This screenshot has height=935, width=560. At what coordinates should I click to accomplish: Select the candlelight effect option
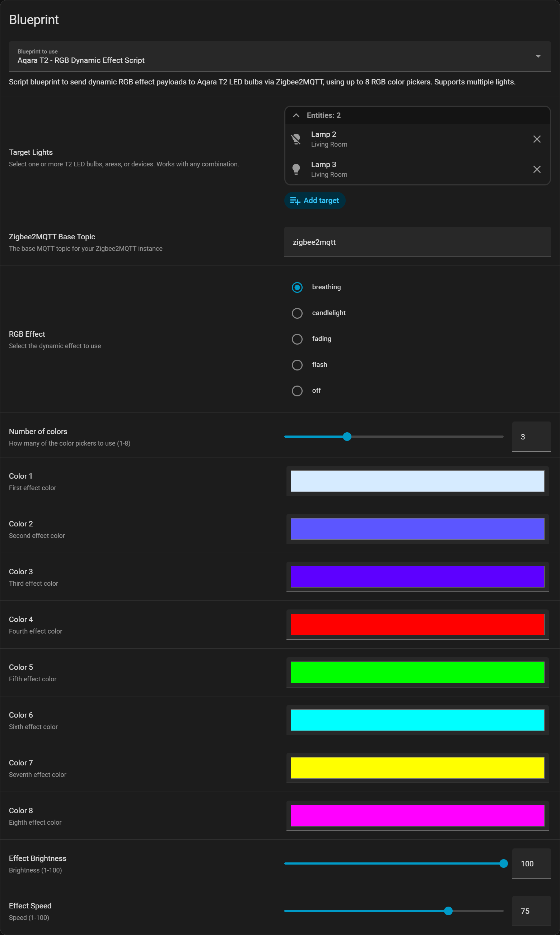[x=297, y=313]
